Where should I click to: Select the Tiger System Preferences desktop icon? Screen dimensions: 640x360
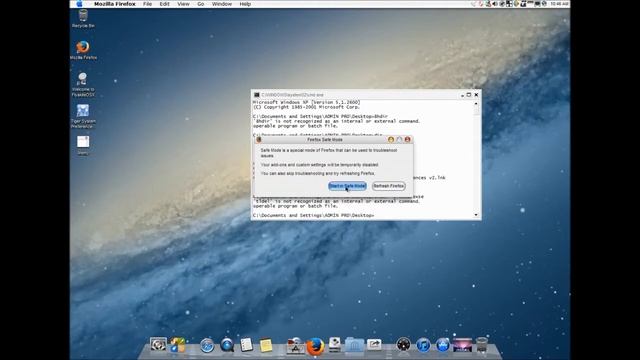click(x=83, y=116)
